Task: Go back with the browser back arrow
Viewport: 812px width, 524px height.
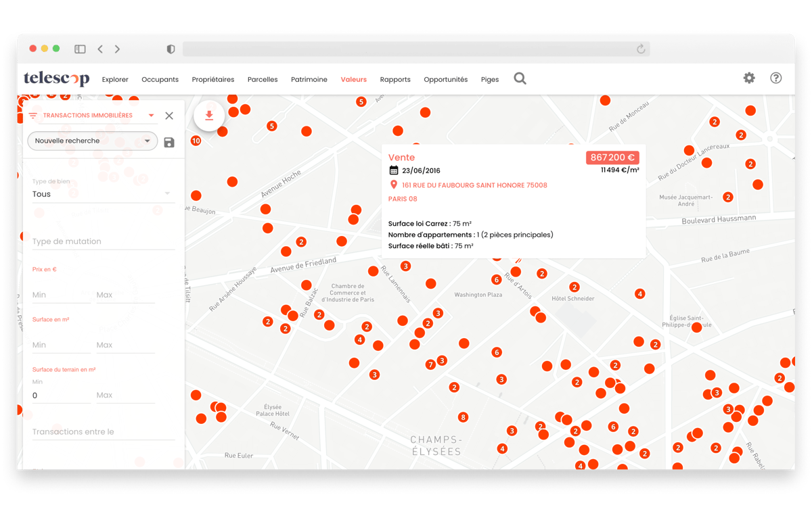Action: pyautogui.click(x=100, y=49)
